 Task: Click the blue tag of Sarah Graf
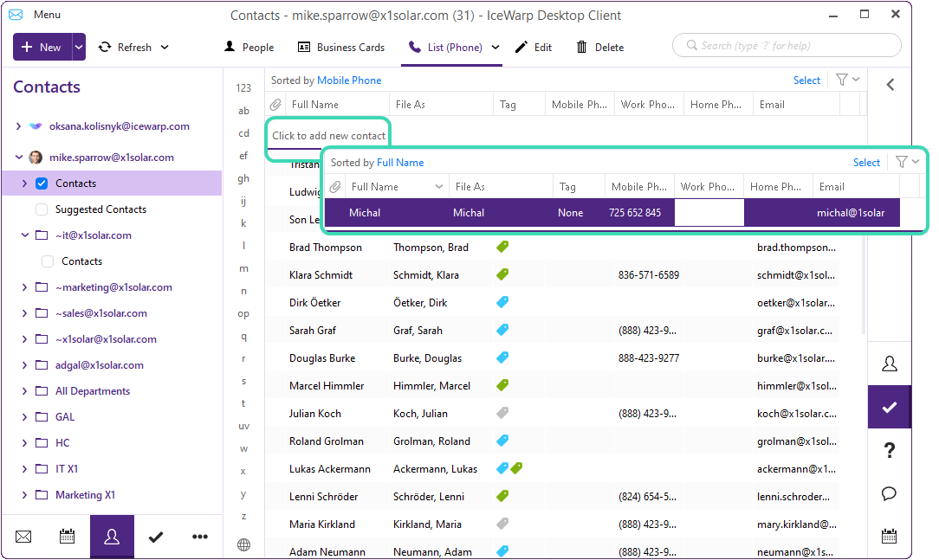[x=502, y=330]
